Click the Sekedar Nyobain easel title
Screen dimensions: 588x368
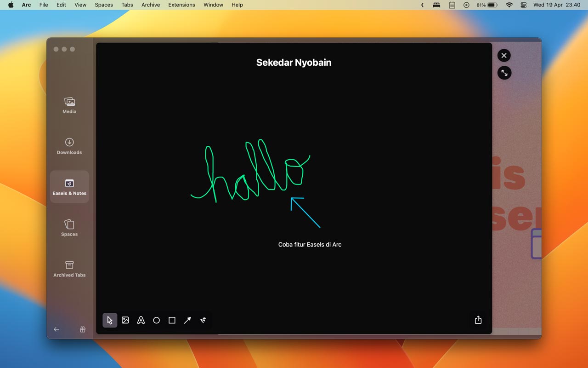tap(294, 63)
